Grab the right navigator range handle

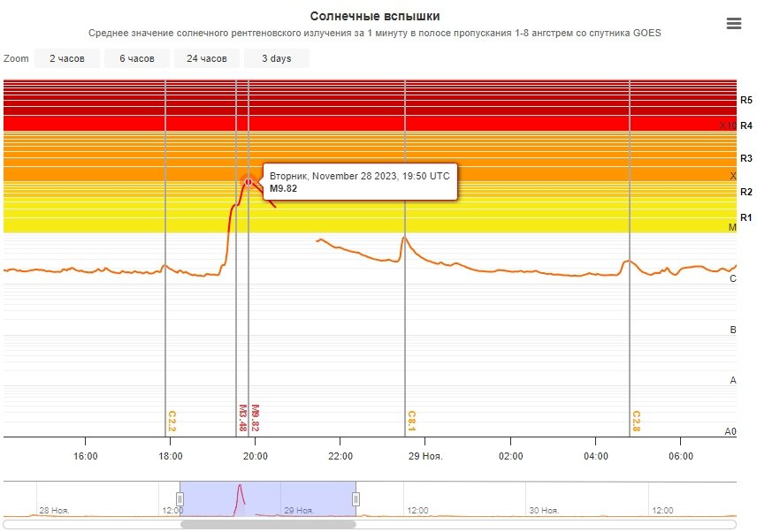coord(356,498)
